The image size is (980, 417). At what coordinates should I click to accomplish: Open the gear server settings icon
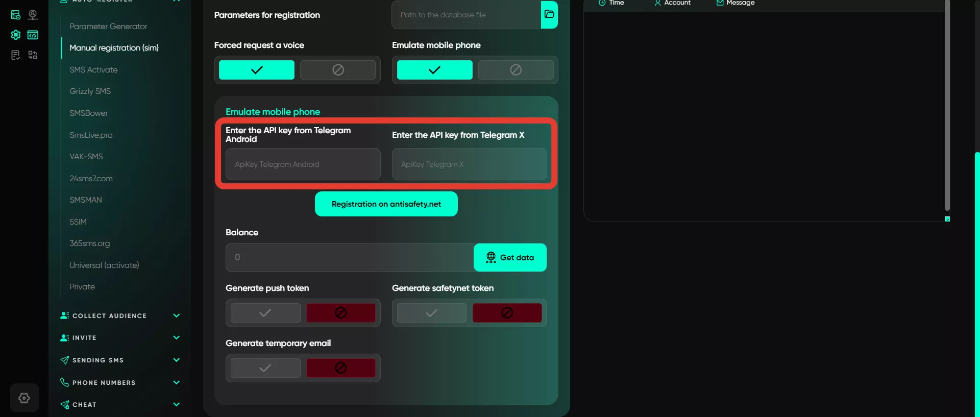click(x=16, y=35)
